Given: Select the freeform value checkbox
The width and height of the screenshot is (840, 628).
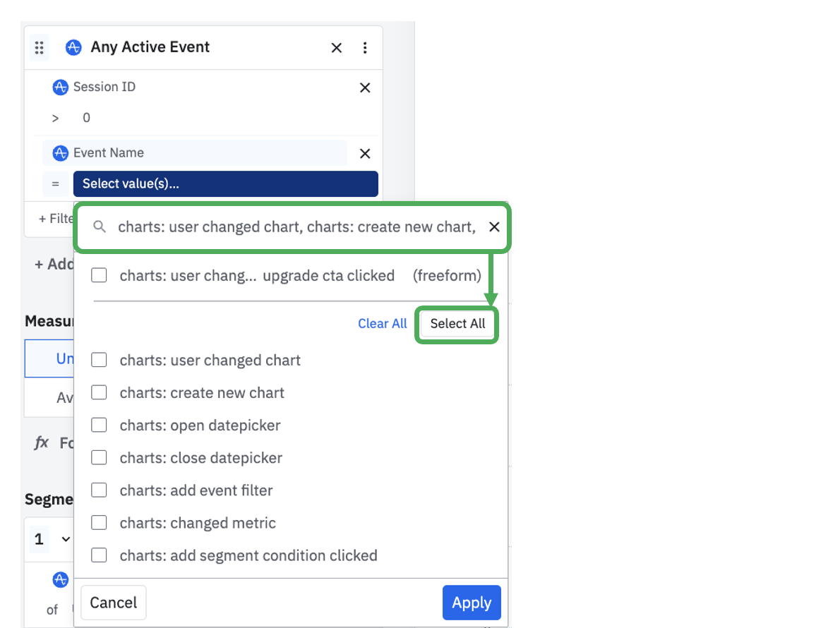Looking at the screenshot, I should (x=100, y=275).
